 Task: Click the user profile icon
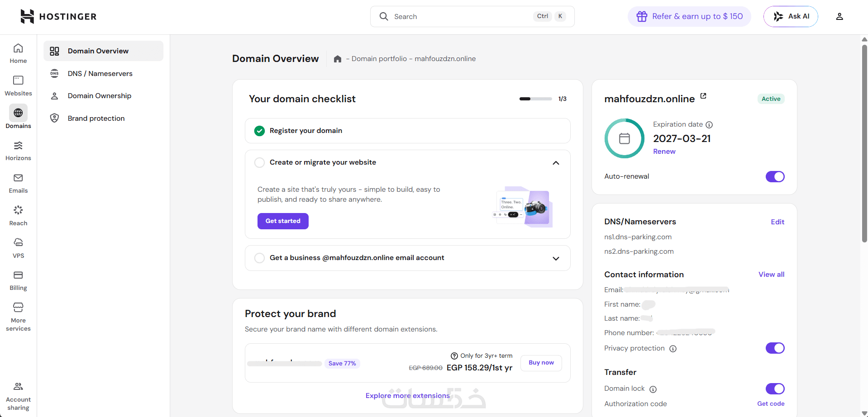point(839,17)
